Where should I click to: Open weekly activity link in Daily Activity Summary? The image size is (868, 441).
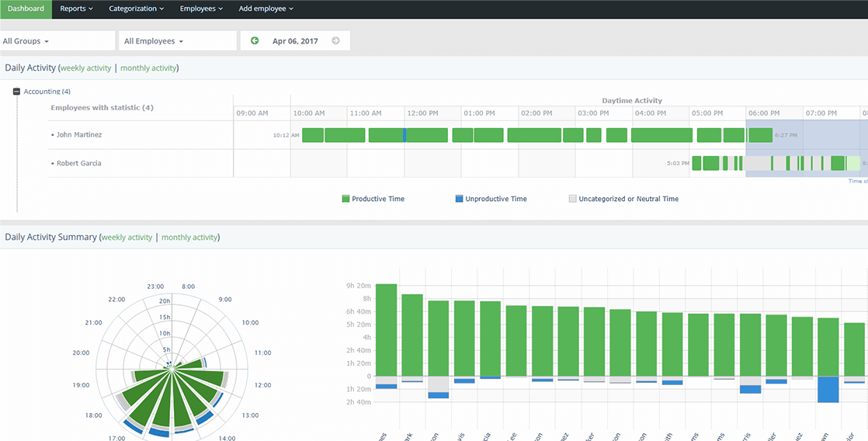click(127, 238)
